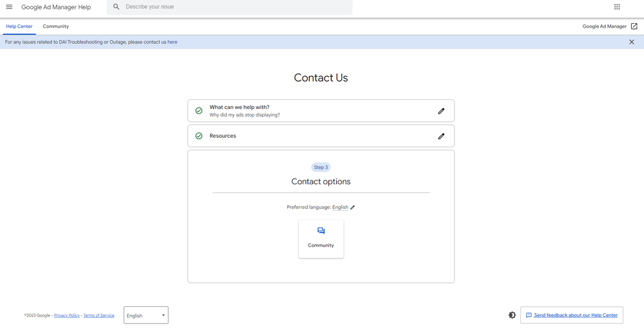Expand the English language dropdown in footer
Screen dimensions: 644x328
click(x=146, y=315)
